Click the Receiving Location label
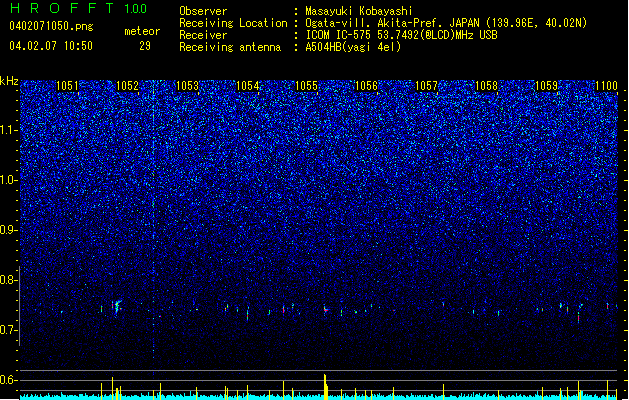This screenshot has width=629, height=400. point(233,23)
